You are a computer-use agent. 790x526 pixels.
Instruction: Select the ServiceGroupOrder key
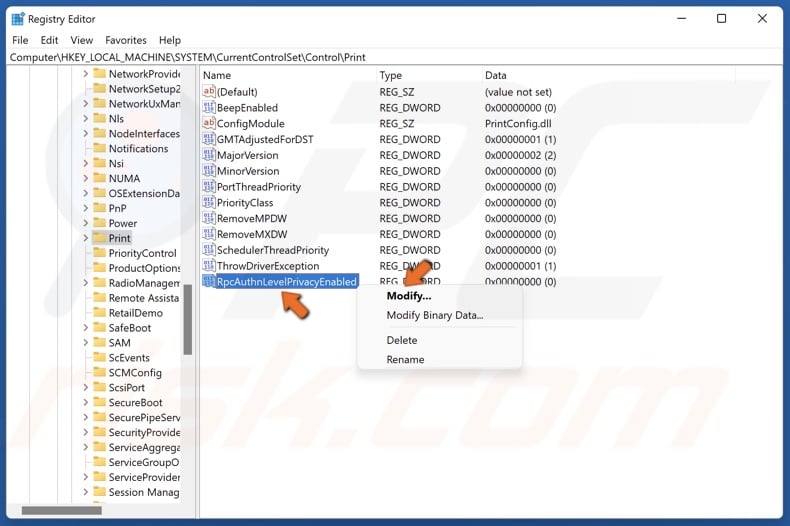coord(144,462)
